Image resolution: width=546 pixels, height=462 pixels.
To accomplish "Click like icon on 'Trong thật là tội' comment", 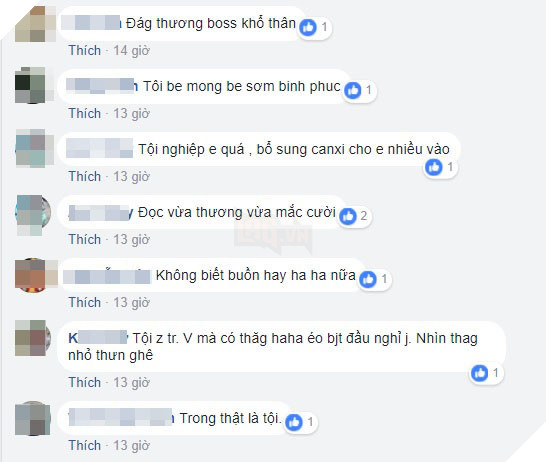I will coord(294,422).
